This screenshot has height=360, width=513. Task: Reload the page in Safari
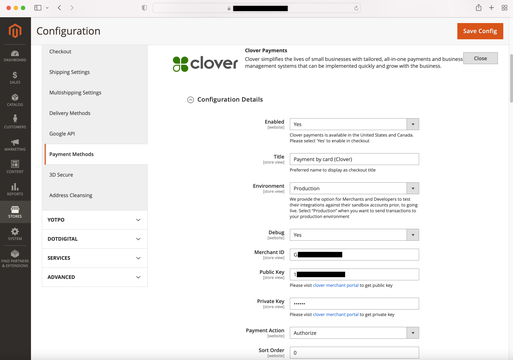[356, 8]
